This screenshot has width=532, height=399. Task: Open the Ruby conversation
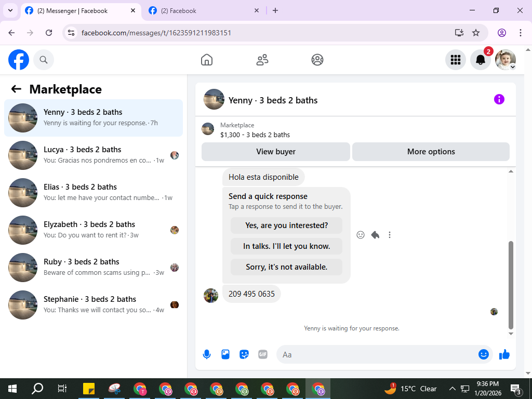pyautogui.click(x=94, y=268)
